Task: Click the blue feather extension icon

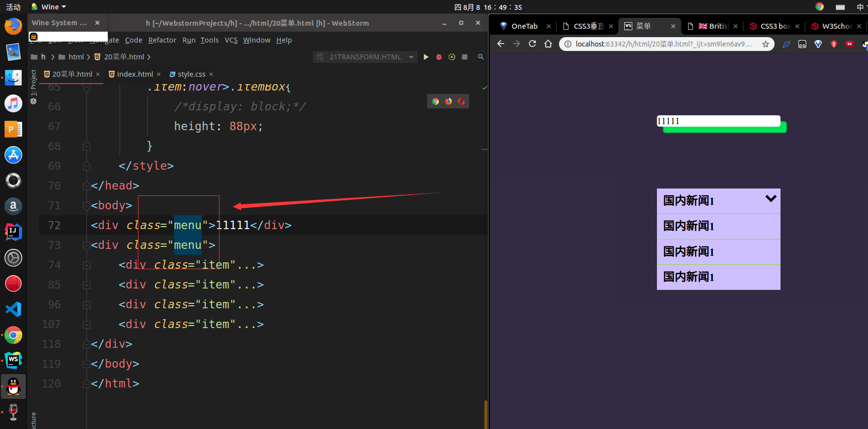Action: click(786, 44)
